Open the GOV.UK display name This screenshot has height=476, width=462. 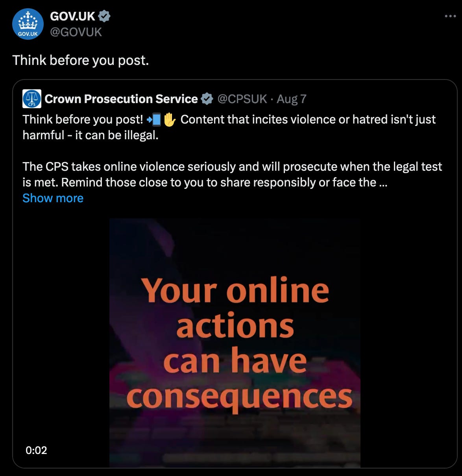click(73, 16)
